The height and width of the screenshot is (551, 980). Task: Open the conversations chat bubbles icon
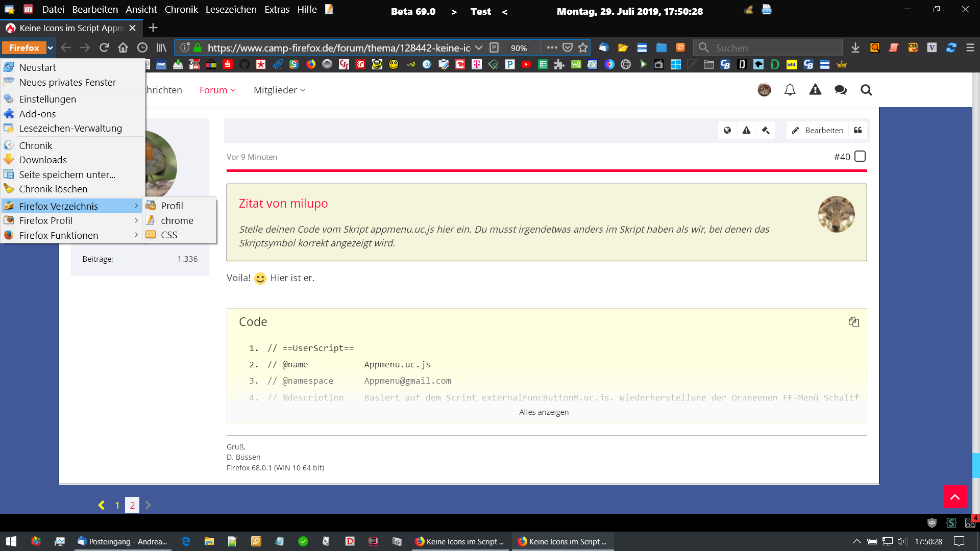click(841, 90)
